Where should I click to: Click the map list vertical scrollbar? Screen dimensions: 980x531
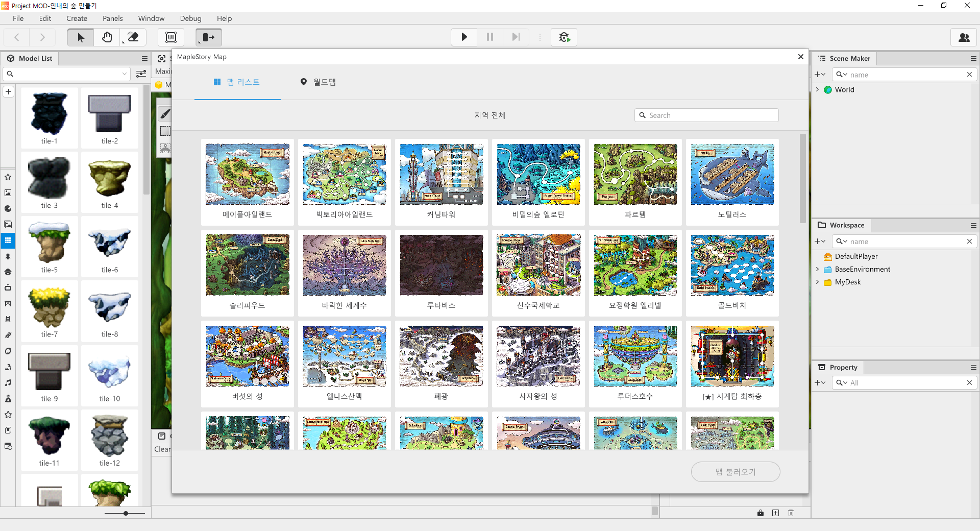tap(803, 179)
